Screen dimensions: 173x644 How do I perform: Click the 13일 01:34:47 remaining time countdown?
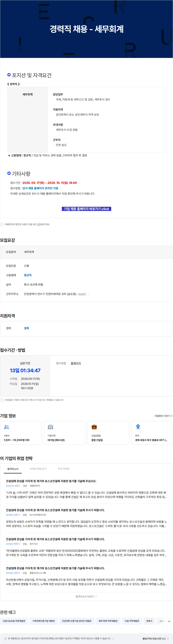[25, 370]
